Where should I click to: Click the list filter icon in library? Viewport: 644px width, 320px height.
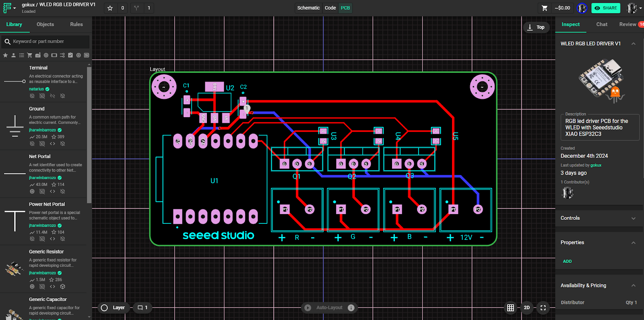click(x=22, y=55)
